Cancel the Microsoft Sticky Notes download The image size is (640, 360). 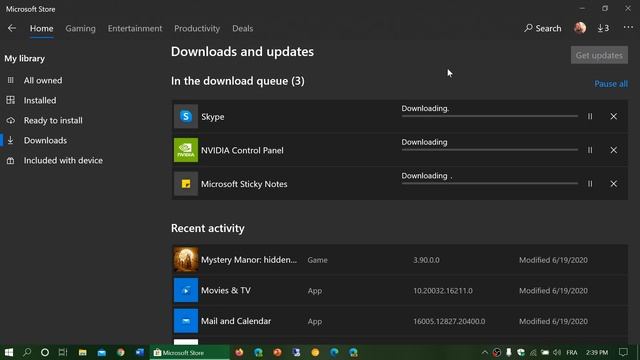[x=613, y=184]
